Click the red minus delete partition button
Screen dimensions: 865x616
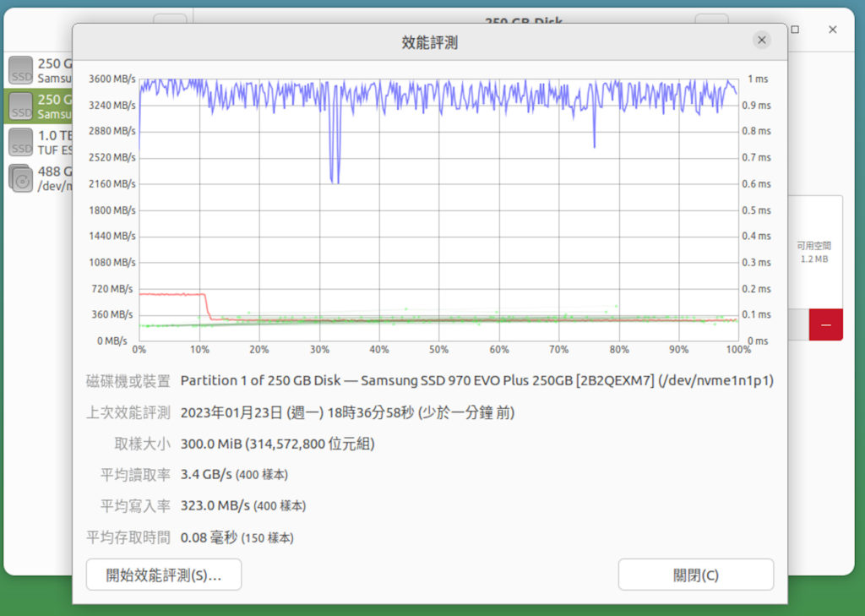(825, 324)
